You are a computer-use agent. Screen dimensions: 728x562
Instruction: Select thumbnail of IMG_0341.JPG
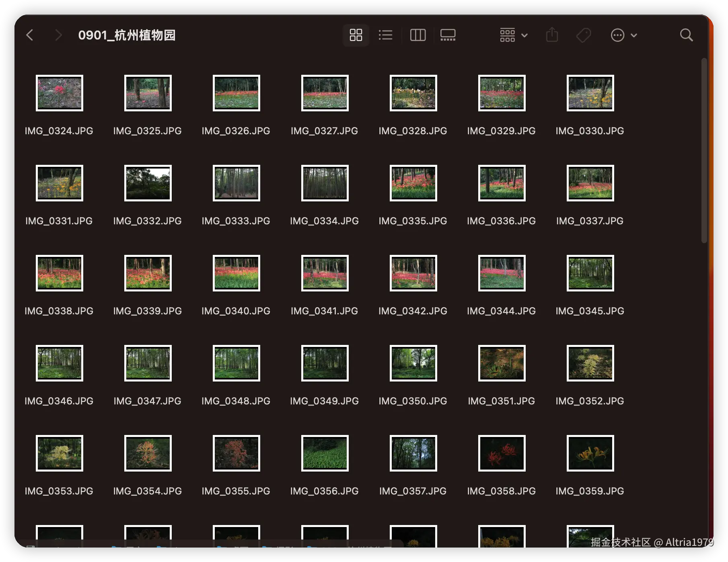point(325,273)
